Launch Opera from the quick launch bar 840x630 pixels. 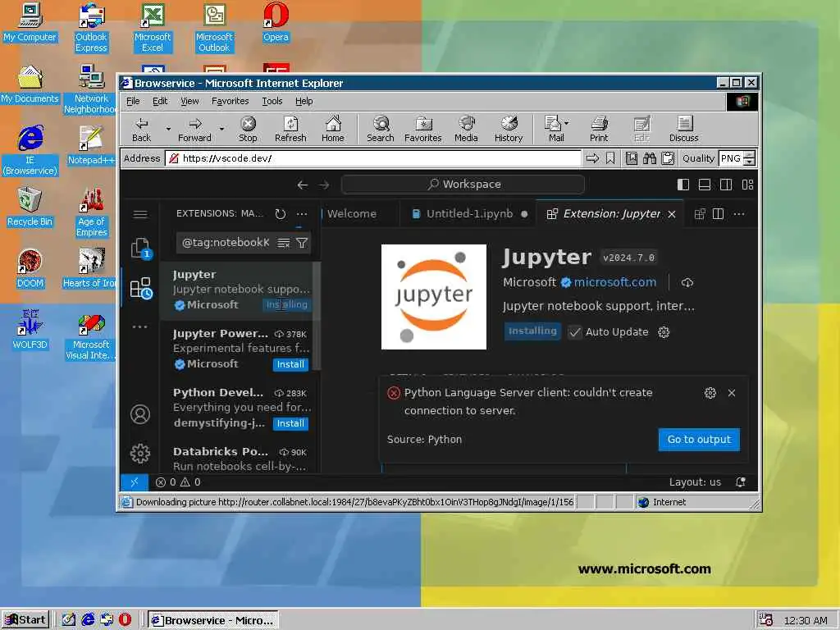pos(125,620)
